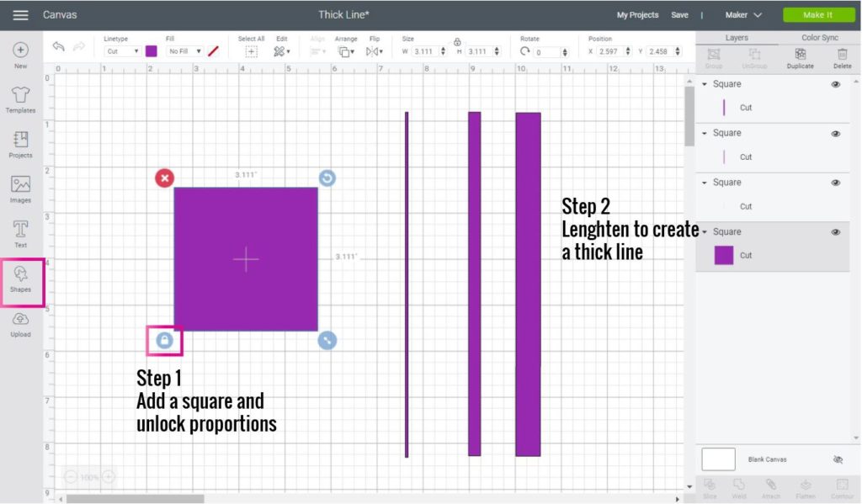The image size is (862, 504).
Task: Open the Maker machine dropdown
Action: click(743, 15)
